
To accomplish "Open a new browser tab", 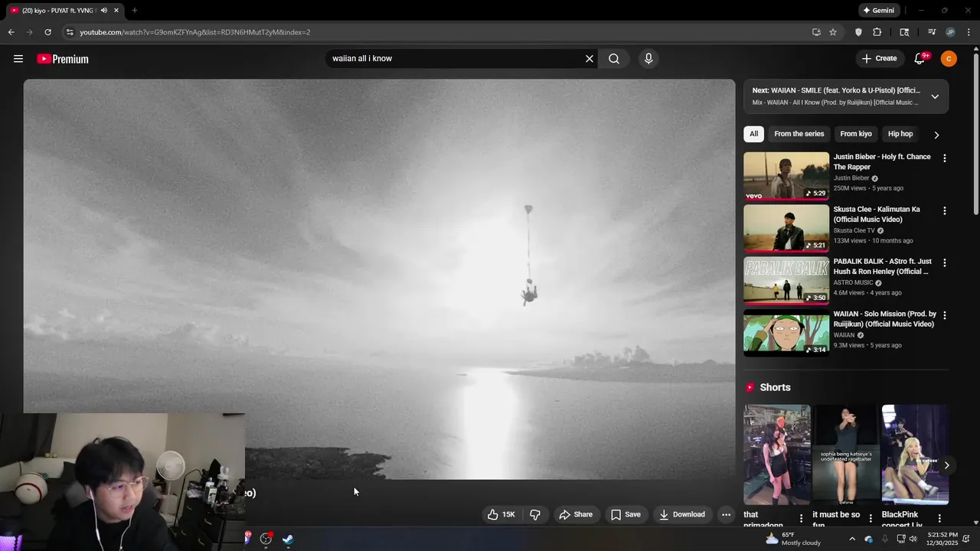I will click(135, 11).
